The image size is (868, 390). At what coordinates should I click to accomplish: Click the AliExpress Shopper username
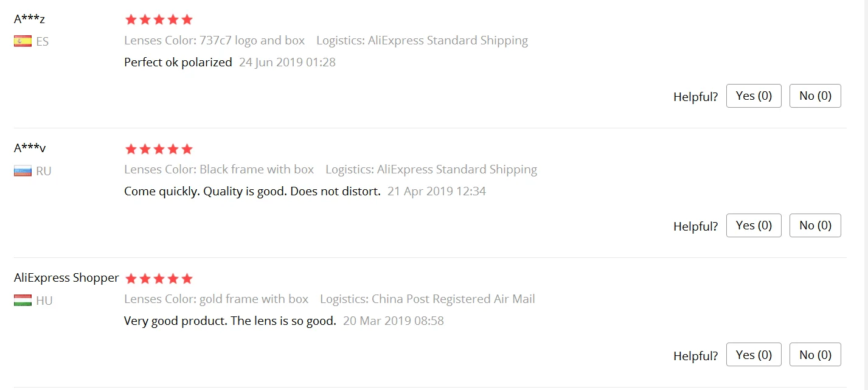pyautogui.click(x=66, y=278)
